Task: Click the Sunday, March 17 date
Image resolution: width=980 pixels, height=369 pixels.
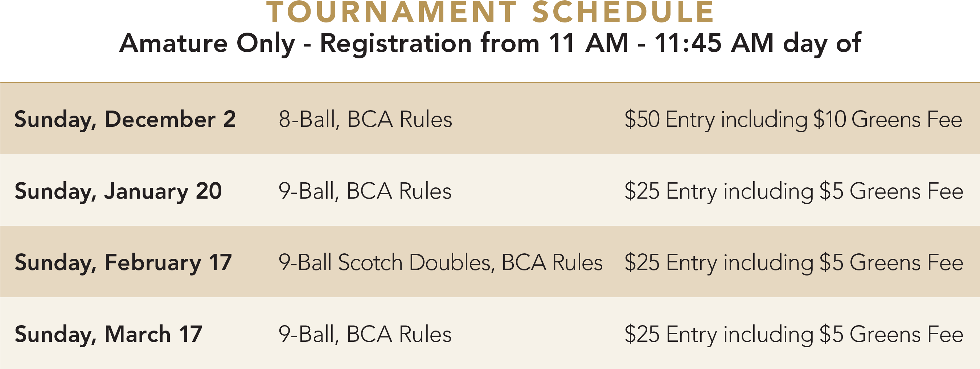Action: click(x=108, y=335)
